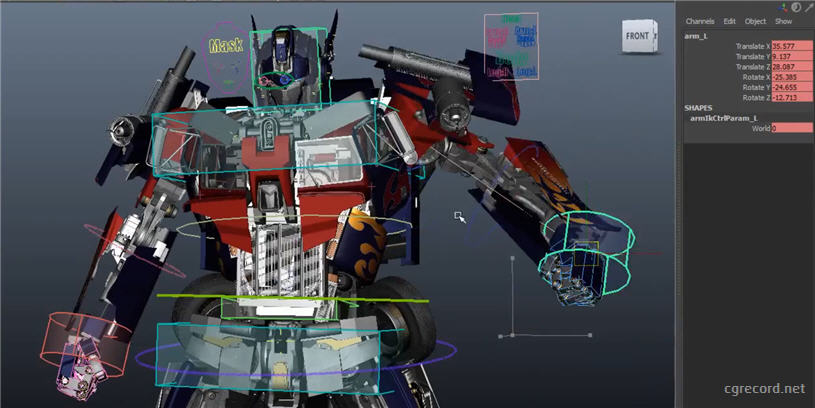Click the FRONT face of ViewCube
Viewport: 815px width, 408px height.
(x=637, y=36)
